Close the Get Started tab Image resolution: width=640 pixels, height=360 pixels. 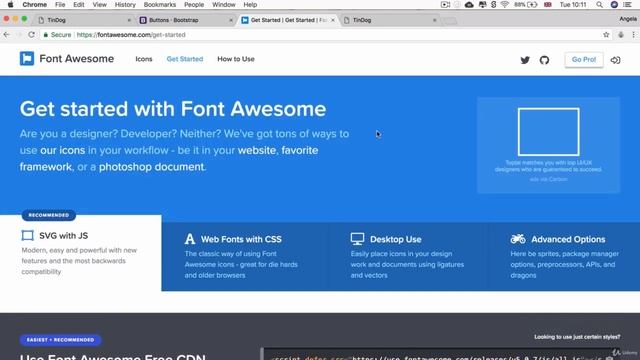click(333, 20)
